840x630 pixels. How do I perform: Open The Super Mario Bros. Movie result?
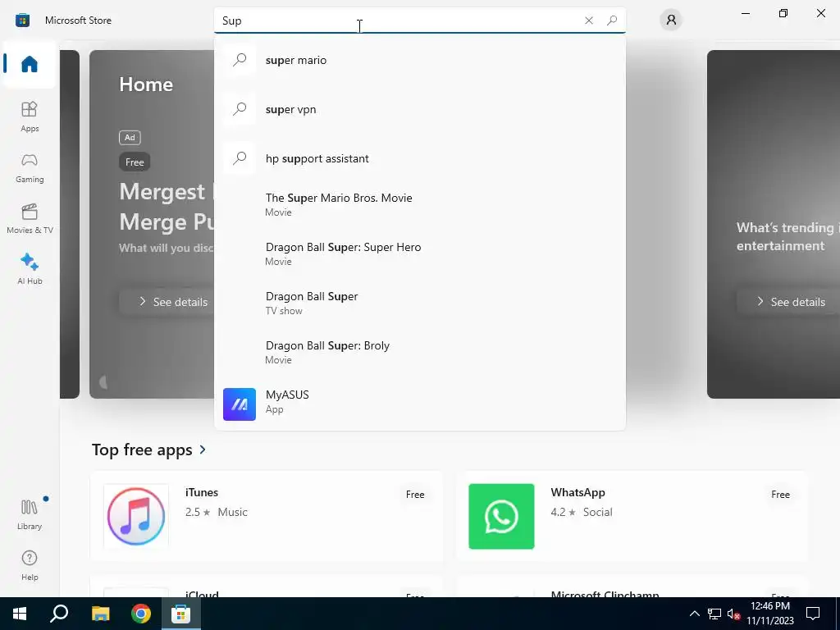coord(419,204)
